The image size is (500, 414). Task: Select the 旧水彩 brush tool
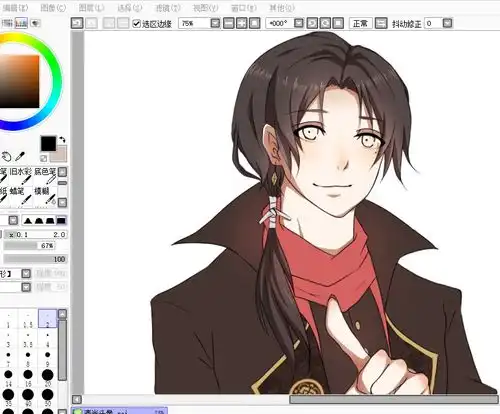(x=20, y=176)
